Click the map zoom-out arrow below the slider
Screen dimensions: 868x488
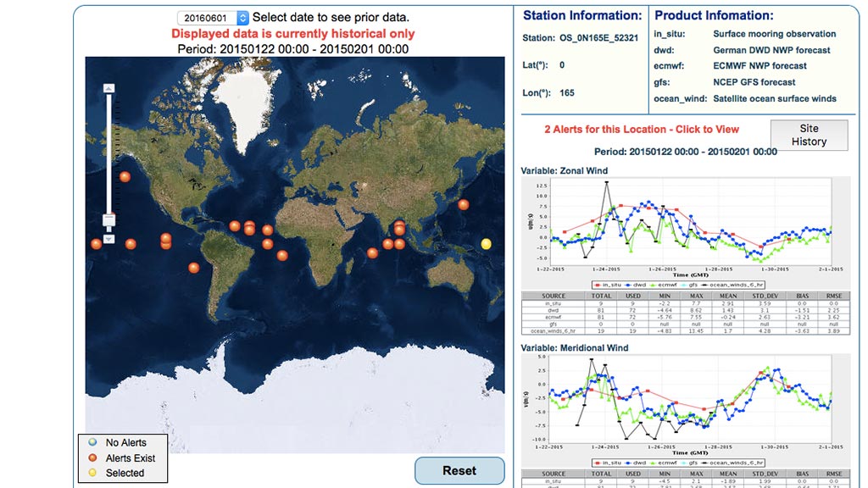[109, 239]
